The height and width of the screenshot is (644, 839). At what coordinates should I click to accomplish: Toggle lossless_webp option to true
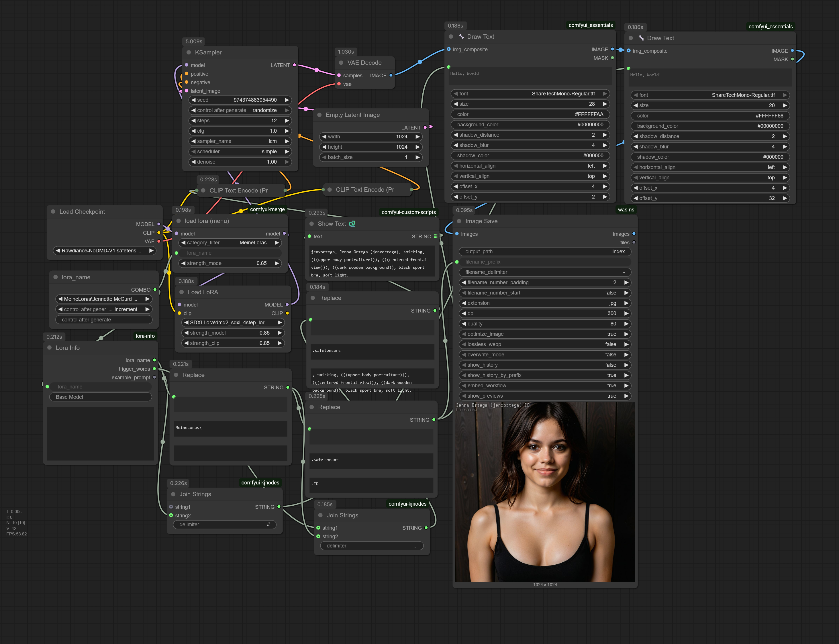(x=545, y=344)
